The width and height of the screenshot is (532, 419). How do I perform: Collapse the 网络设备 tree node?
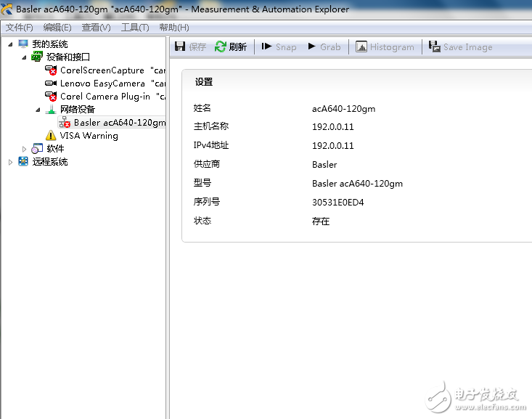38,110
